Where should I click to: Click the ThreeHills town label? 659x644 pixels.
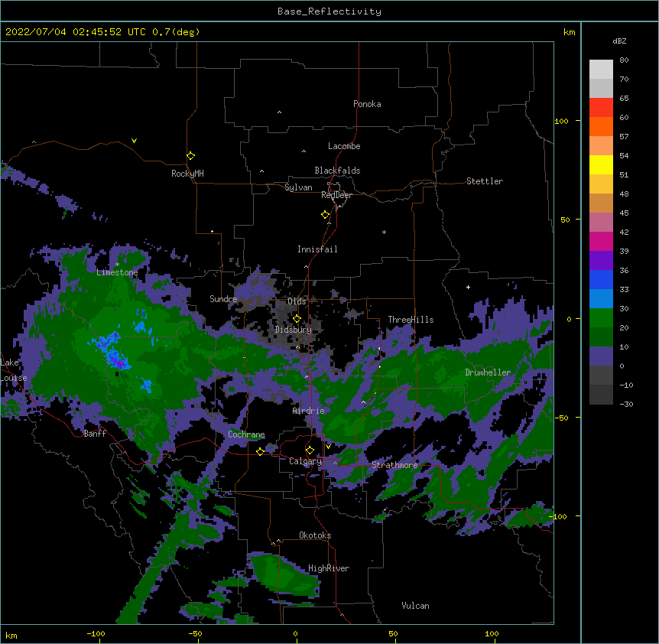pyautogui.click(x=411, y=320)
